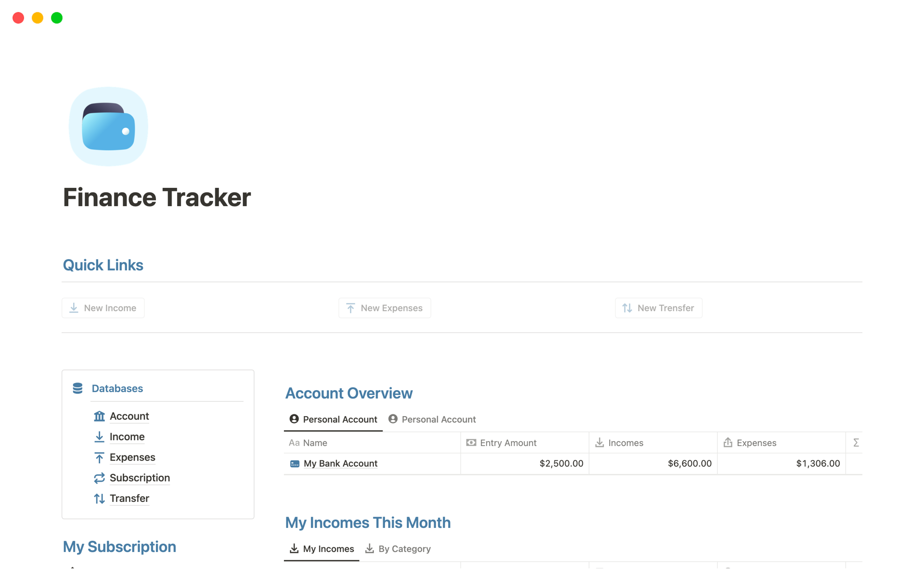Viewport: 924px width, 578px height.
Task: Click the Finance Tracker wallet icon
Action: [109, 127]
